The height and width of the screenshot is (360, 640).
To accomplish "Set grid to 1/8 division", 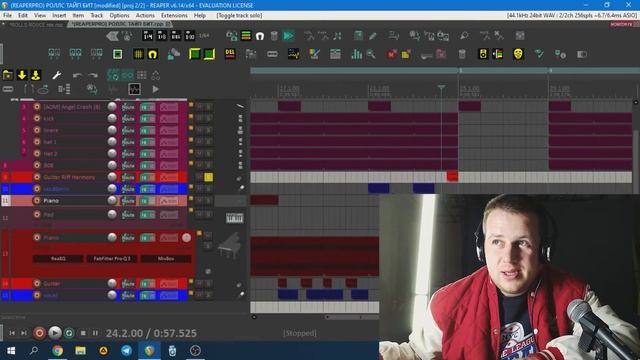I will pos(162,36).
